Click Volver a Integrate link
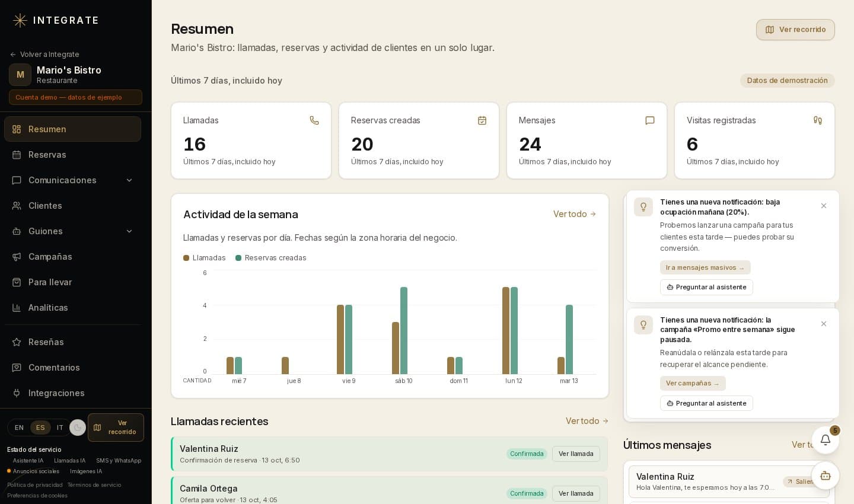The height and width of the screenshot is (504, 854). tap(44, 55)
